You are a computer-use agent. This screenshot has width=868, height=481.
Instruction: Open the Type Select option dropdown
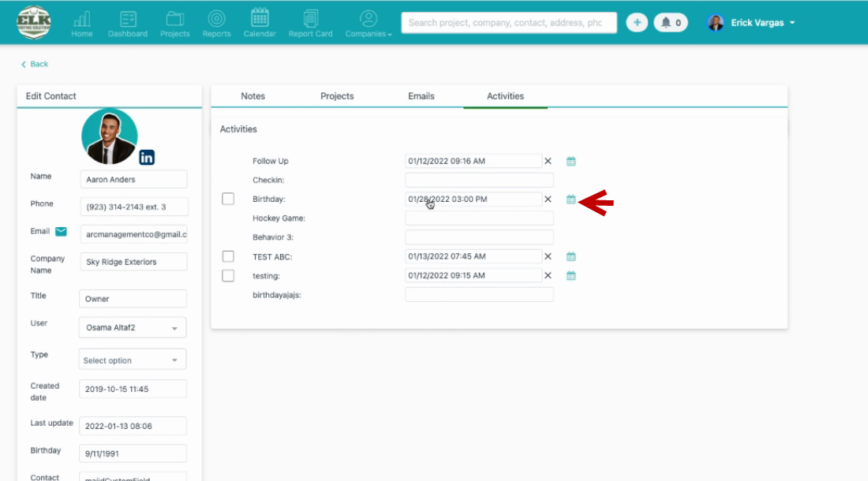[133, 360]
